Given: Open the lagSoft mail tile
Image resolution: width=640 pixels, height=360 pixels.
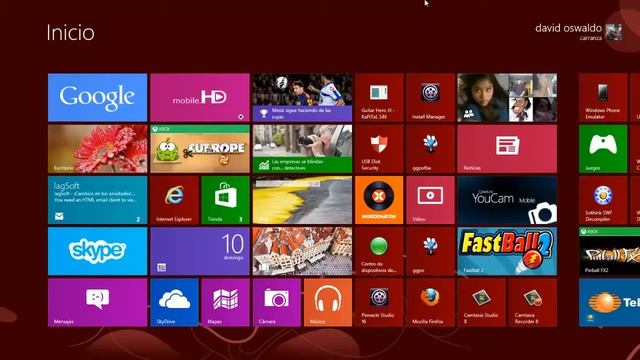Looking at the screenshot, I should pyautogui.click(x=98, y=200).
